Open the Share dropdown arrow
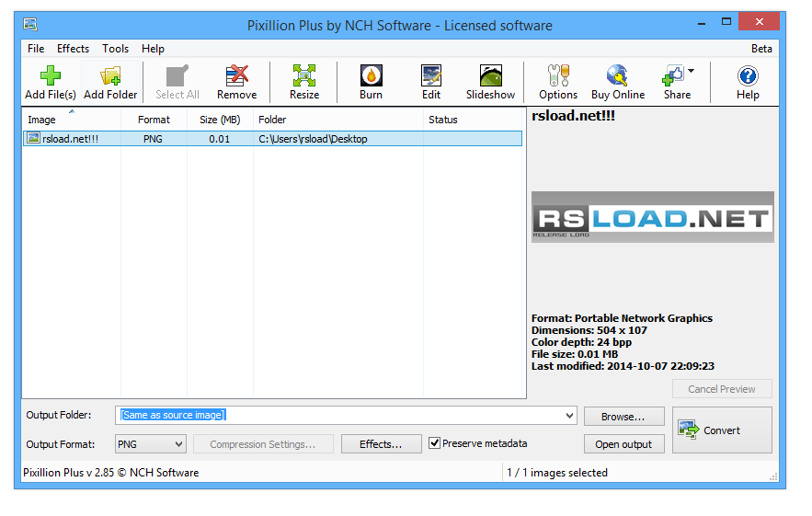 point(691,71)
